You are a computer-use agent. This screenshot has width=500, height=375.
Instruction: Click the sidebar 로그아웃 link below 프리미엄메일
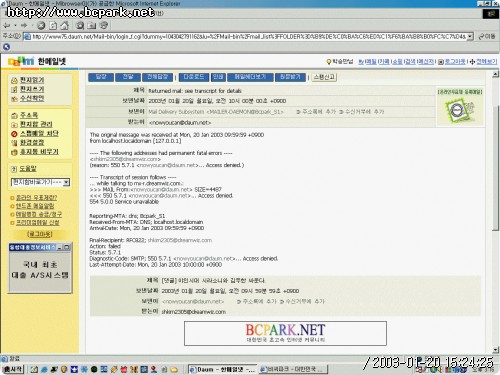(40, 234)
